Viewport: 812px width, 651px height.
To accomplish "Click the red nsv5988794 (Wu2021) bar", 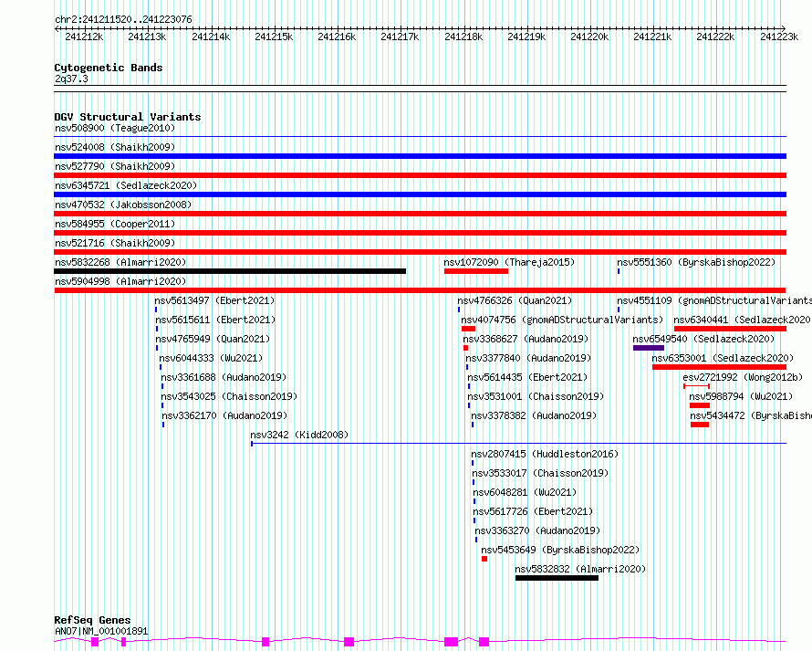I will pos(700,405).
